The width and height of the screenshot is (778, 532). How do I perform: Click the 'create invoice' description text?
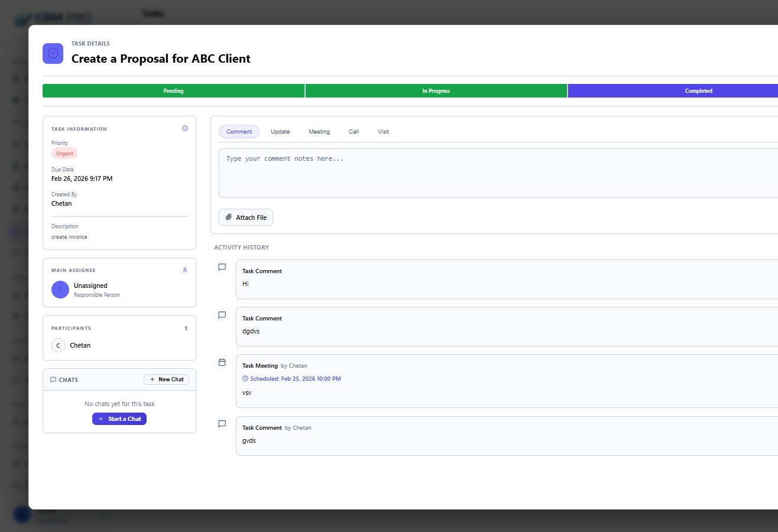[x=69, y=237]
